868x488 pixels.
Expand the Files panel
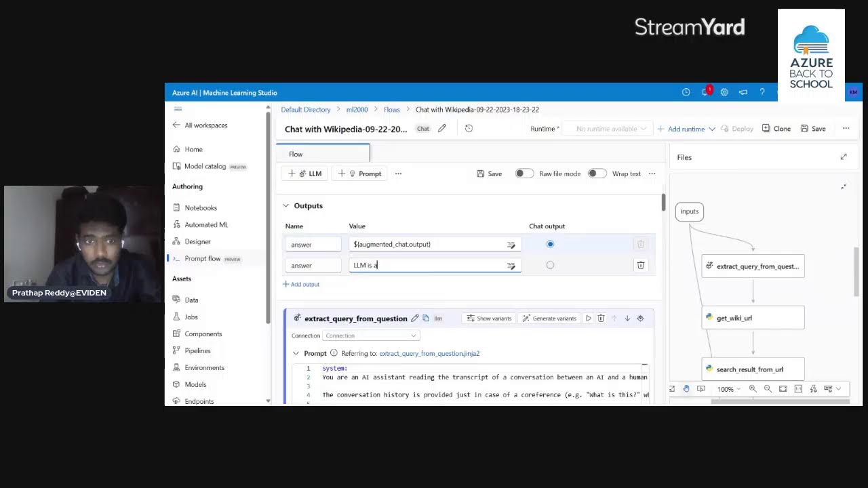tap(844, 157)
